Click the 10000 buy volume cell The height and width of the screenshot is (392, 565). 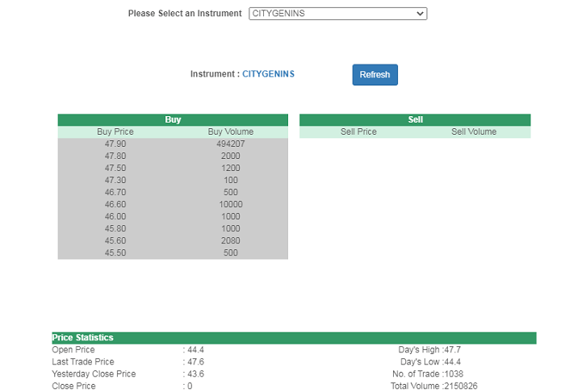coord(230,205)
